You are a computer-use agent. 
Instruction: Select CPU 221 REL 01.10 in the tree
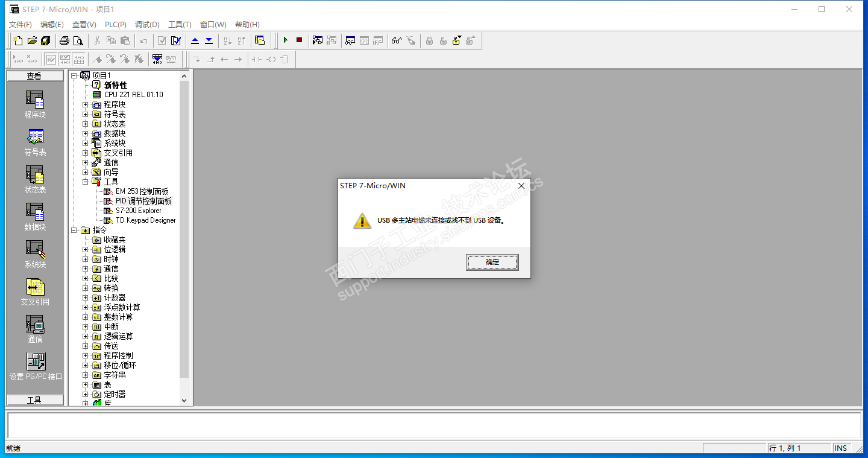(133, 95)
